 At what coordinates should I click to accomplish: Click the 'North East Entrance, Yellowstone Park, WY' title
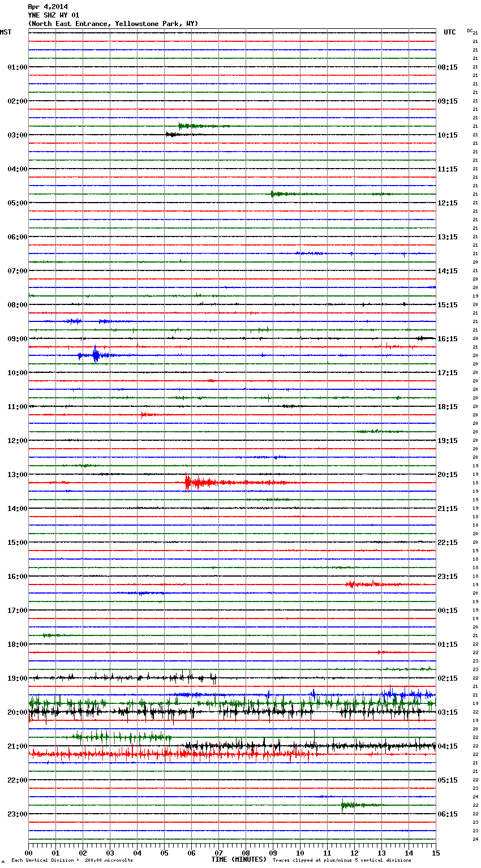coord(113,24)
